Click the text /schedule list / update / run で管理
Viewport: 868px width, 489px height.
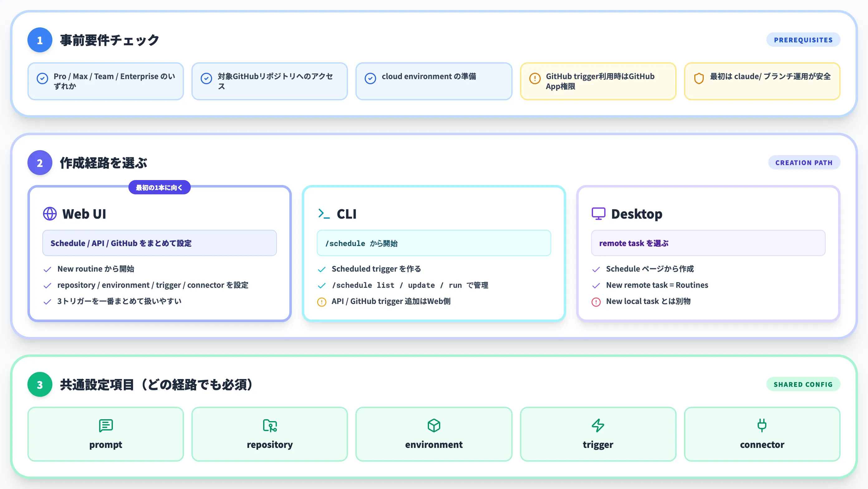410,285
